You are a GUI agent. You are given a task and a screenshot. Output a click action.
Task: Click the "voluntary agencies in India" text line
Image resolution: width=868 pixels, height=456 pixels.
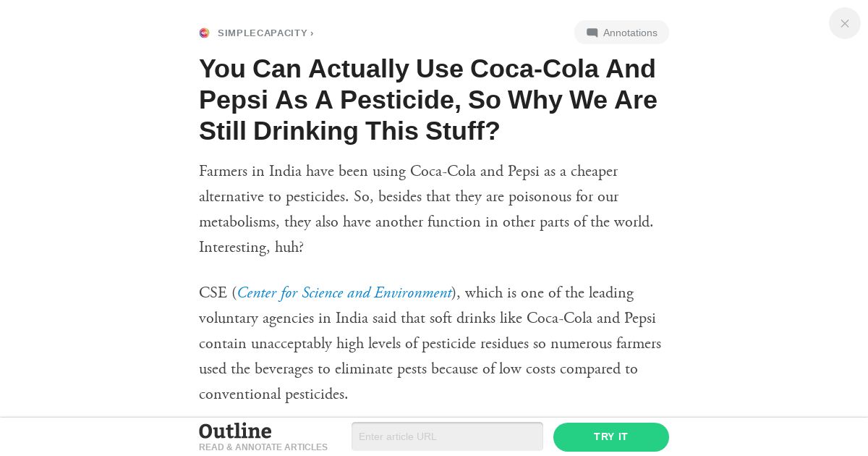click(x=427, y=318)
